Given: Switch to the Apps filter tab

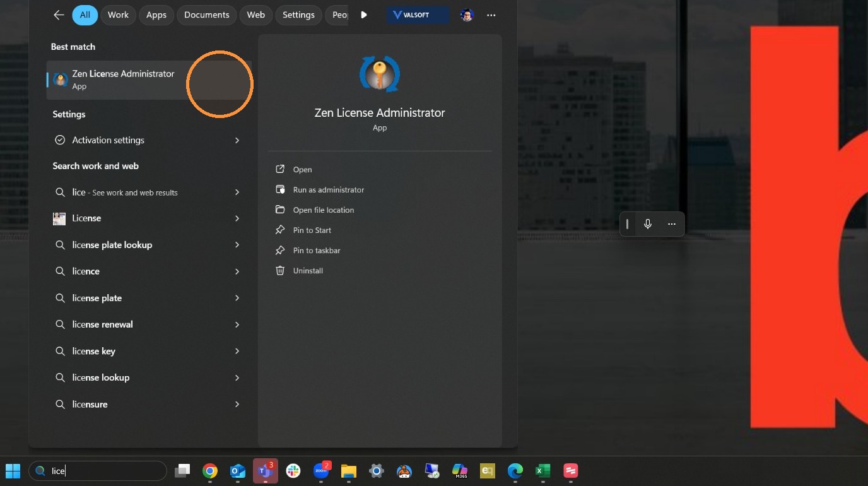Looking at the screenshot, I should (x=156, y=15).
